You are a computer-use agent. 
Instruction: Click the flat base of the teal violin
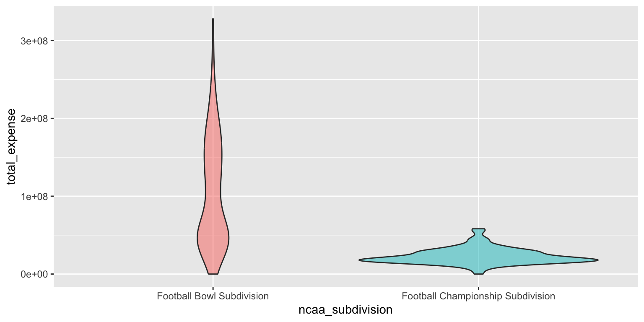click(478, 274)
